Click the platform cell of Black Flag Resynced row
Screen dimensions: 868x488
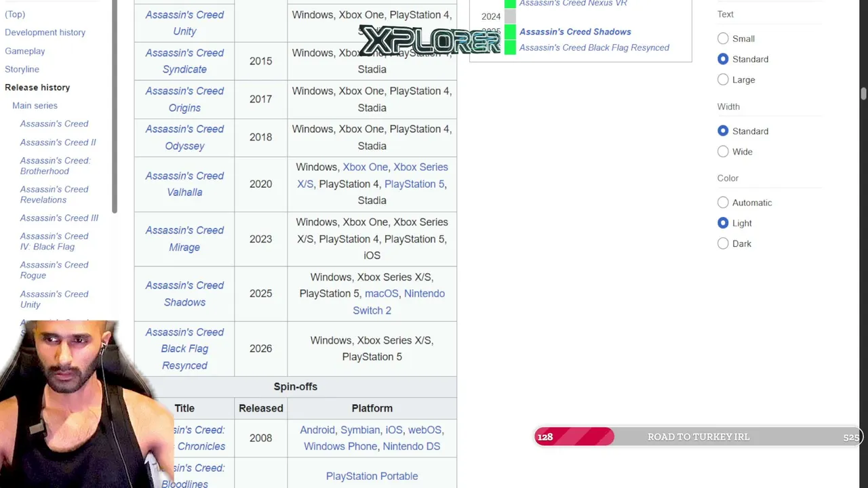(x=372, y=348)
